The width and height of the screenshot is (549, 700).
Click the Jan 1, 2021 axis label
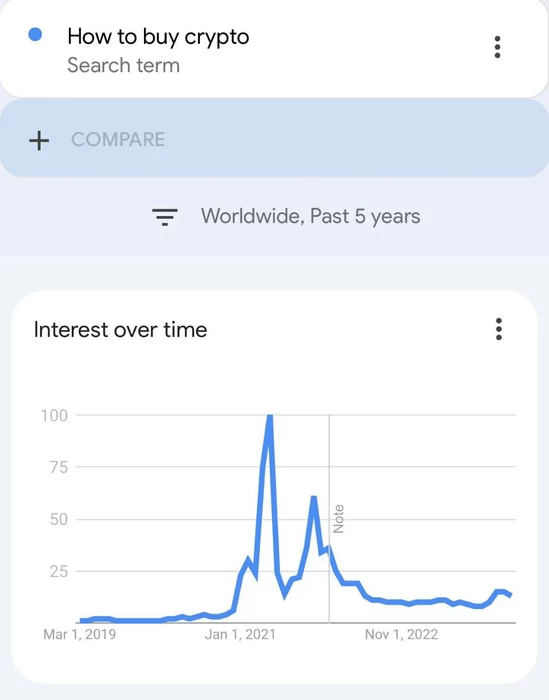[240, 634]
